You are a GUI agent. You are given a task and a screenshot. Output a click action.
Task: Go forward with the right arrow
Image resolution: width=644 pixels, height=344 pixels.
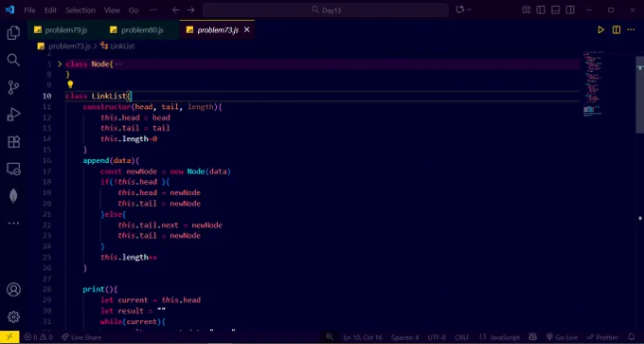pos(191,9)
